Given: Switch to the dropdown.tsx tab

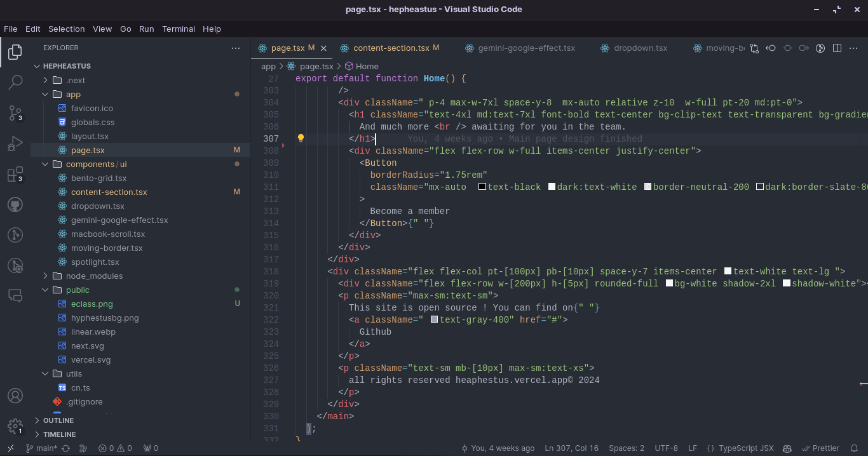Looking at the screenshot, I should tap(634, 48).
